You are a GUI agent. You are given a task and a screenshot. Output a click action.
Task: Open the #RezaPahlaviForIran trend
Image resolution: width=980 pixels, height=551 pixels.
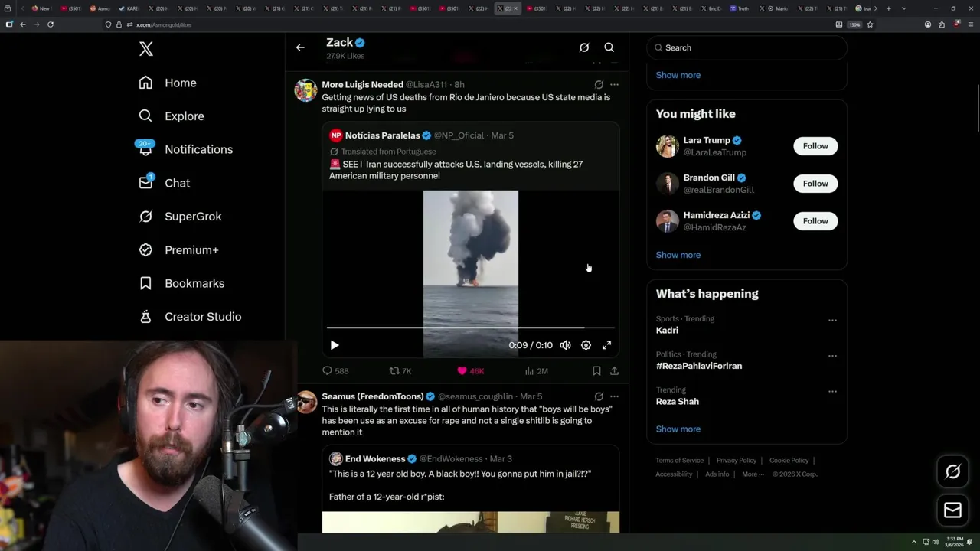(x=698, y=366)
